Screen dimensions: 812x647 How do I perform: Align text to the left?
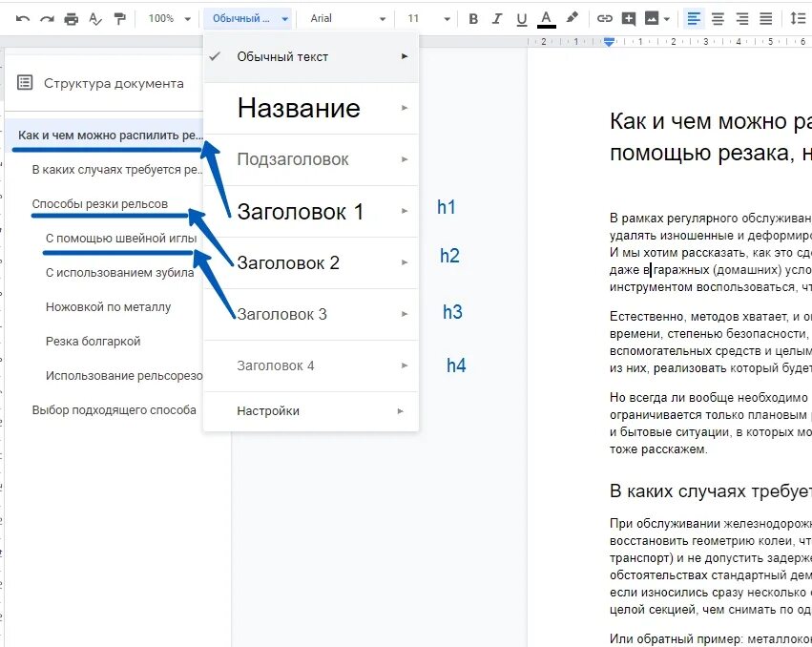[x=694, y=19]
